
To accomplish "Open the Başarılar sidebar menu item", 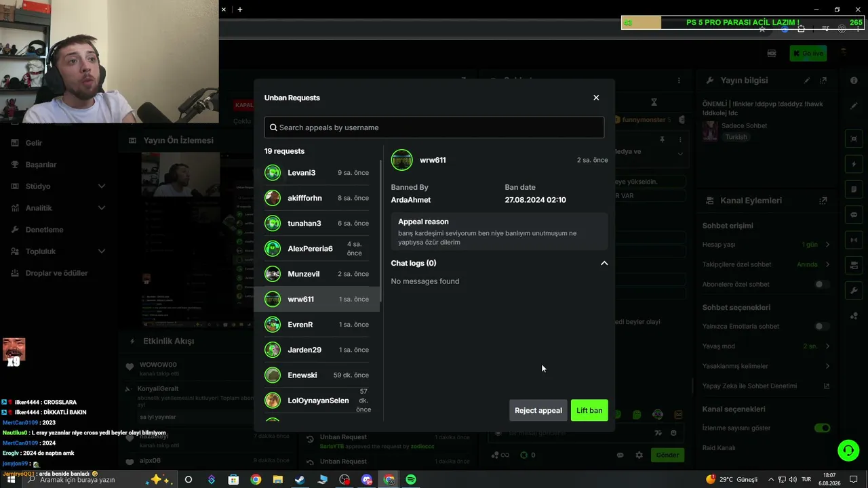I will (41, 165).
